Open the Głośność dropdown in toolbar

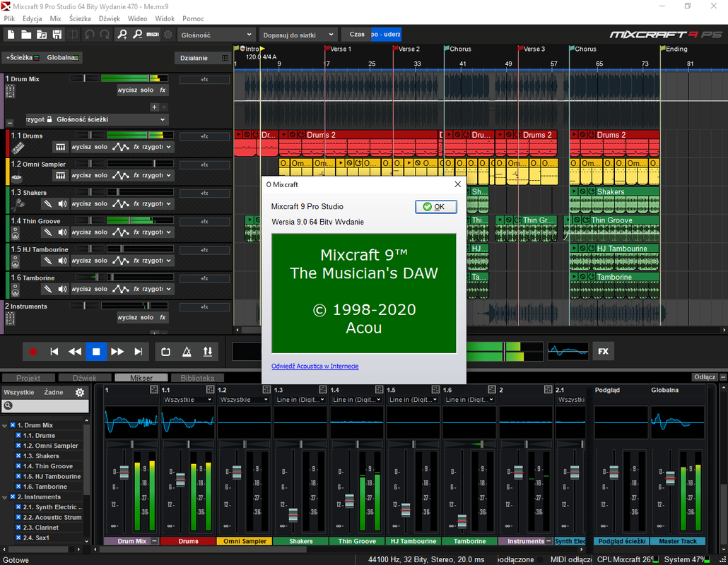[216, 35]
